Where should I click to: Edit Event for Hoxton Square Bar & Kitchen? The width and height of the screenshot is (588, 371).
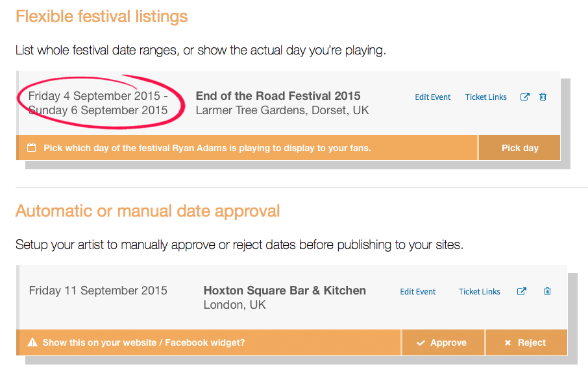coord(418,292)
